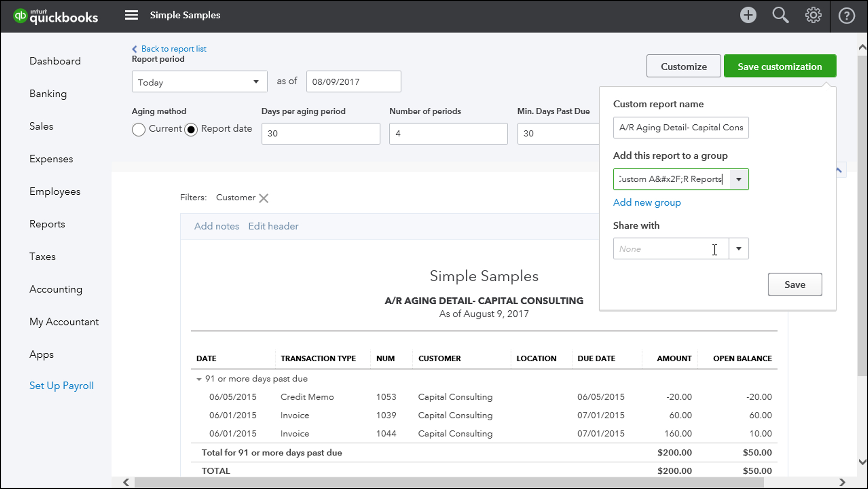
Task: Click the back arrow to report list
Action: pos(133,48)
